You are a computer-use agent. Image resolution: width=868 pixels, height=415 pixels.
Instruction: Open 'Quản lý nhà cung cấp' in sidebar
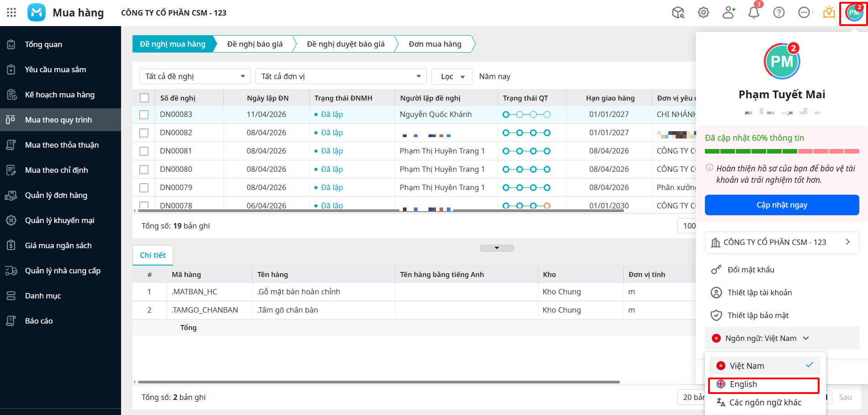click(x=63, y=271)
